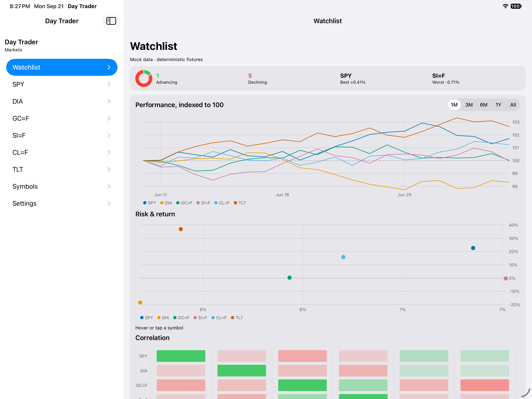This screenshot has height=399, width=532.
Task: Click the GC=F diagonal correlation cell
Action: click(x=302, y=385)
